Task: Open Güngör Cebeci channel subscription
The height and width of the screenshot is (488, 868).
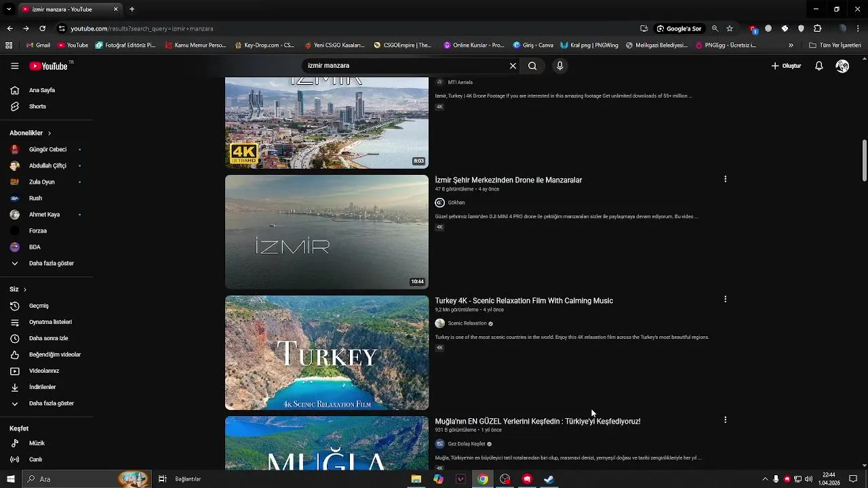Action: coord(46,149)
